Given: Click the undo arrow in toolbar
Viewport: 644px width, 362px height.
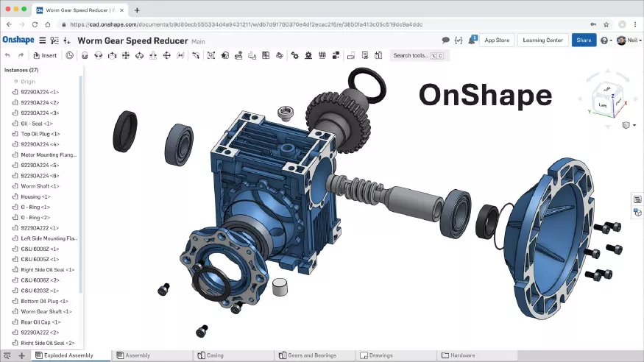Looking at the screenshot, I should click(7, 55).
